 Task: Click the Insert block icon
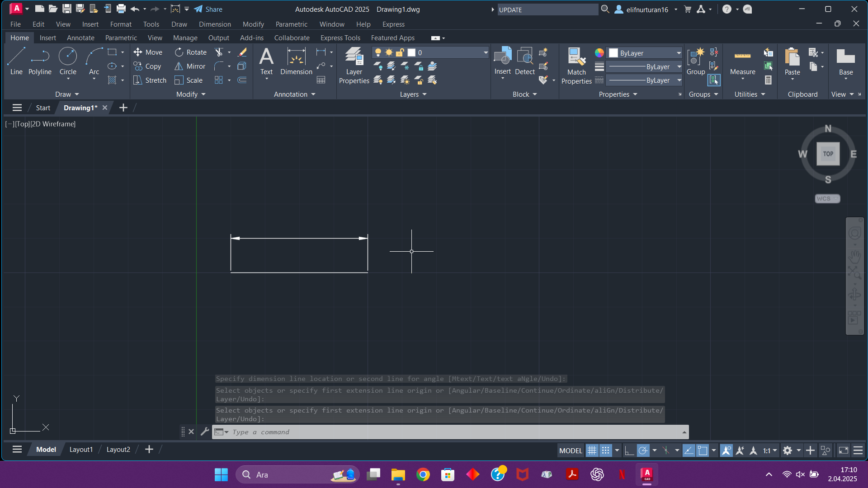click(502, 56)
